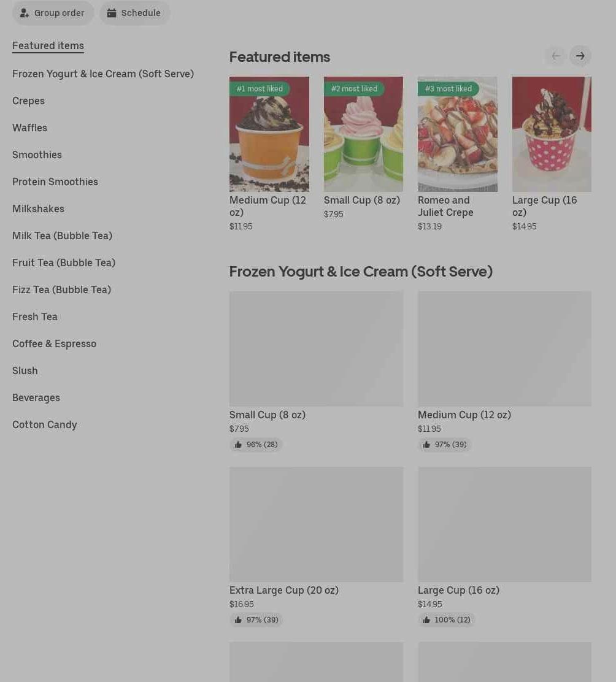Click the next arrow in Featured items carousel

[580, 56]
